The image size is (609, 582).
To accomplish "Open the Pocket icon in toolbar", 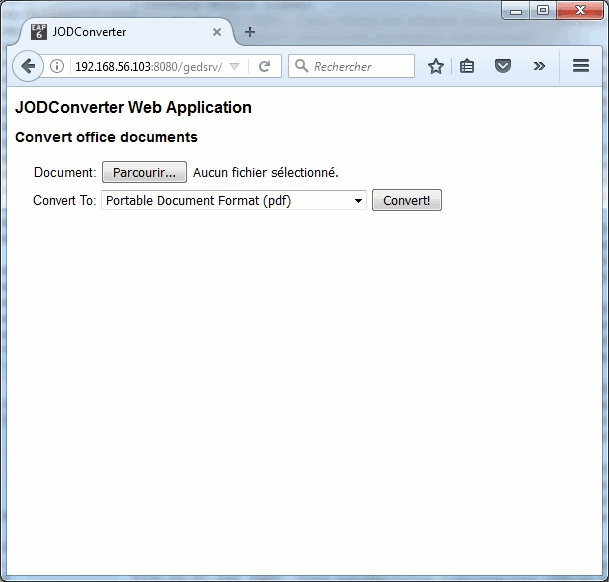I will [x=504, y=67].
